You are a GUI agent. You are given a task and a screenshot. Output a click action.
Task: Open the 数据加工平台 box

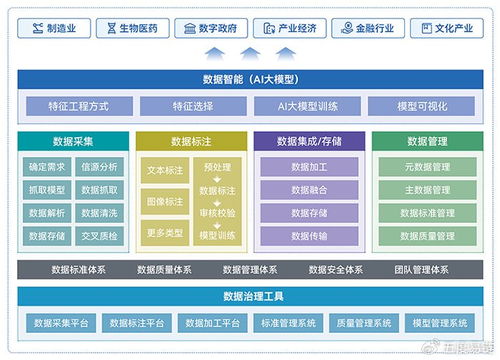click(x=213, y=323)
